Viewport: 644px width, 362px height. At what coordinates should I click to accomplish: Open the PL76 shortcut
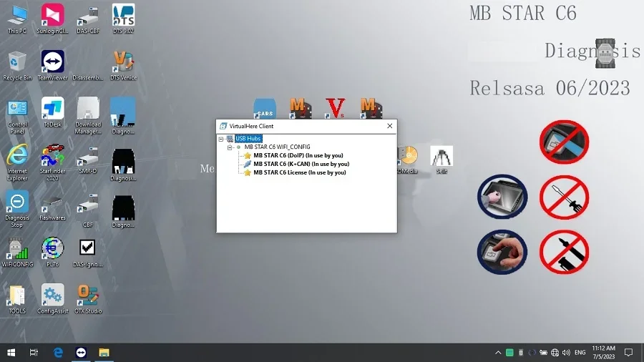[x=52, y=253]
